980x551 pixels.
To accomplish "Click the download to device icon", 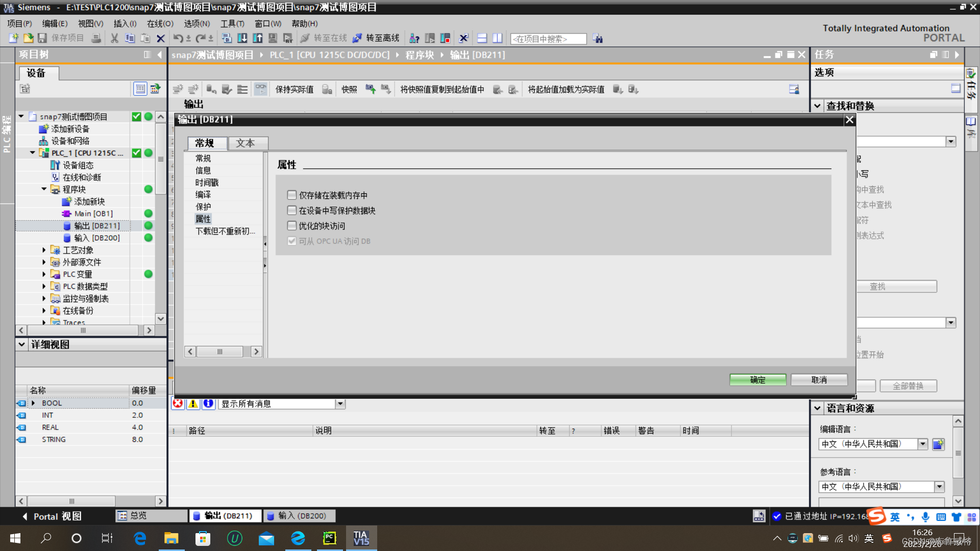I will (242, 38).
